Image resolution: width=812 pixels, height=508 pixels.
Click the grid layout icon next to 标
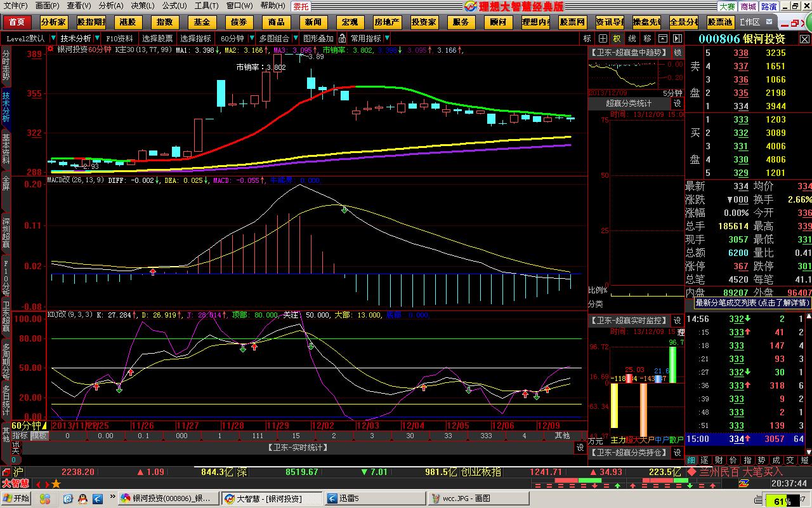tap(603, 38)
